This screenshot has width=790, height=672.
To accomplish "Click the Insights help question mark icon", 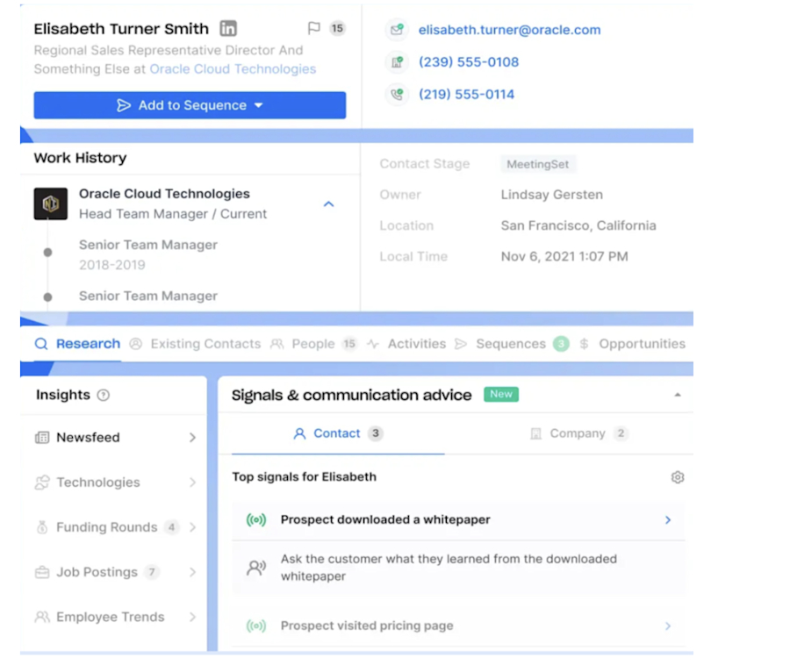I will tap(104, 395).
